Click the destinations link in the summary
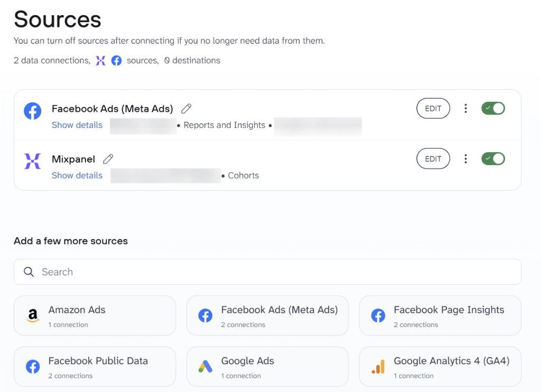Image resolution: width=541 pixels, height=392 pixels. (192, 60)
